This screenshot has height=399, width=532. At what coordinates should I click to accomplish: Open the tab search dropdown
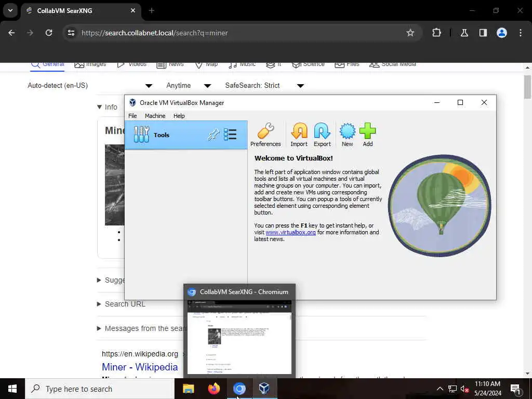click(x=10, y=10)
